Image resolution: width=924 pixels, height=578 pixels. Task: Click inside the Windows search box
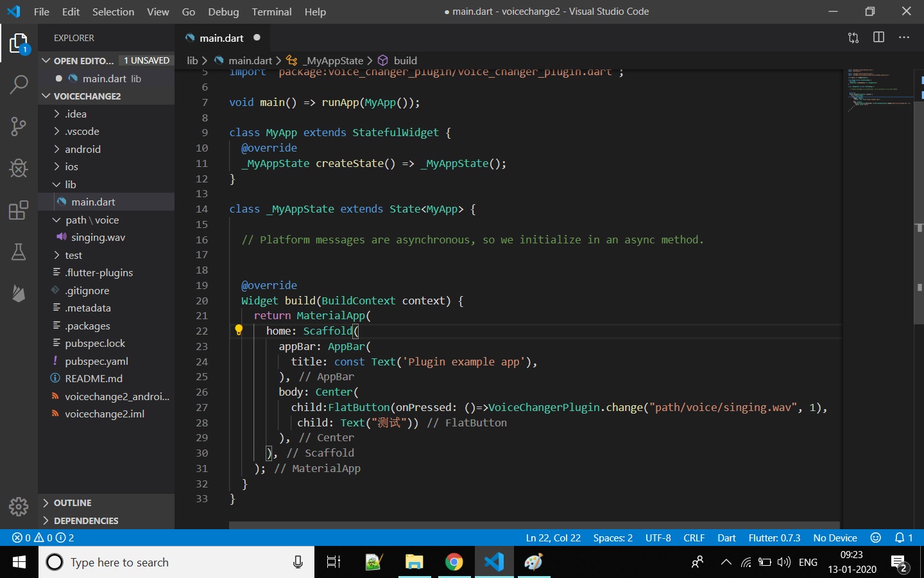(x=160, y=562)
